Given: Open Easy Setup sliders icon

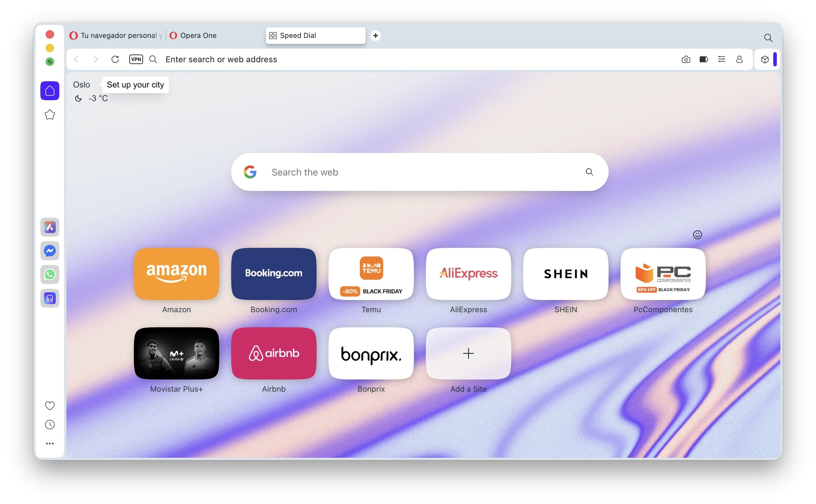Looking at the screenshot, I should coord(722,59).
